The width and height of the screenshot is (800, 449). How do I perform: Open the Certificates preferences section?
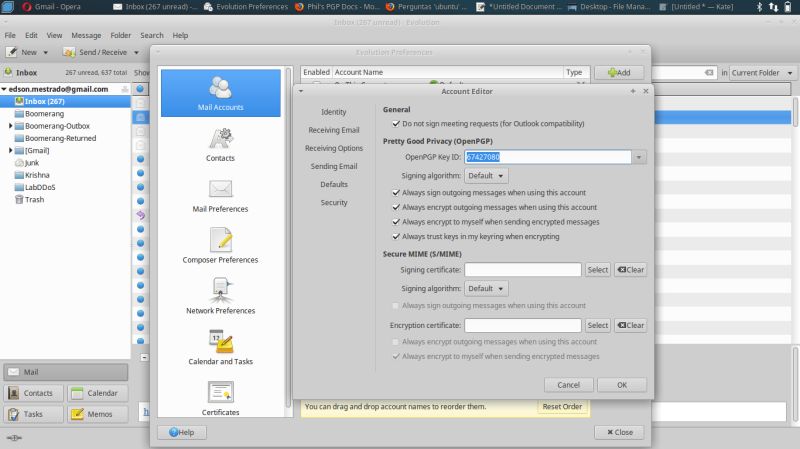point(220,398)
